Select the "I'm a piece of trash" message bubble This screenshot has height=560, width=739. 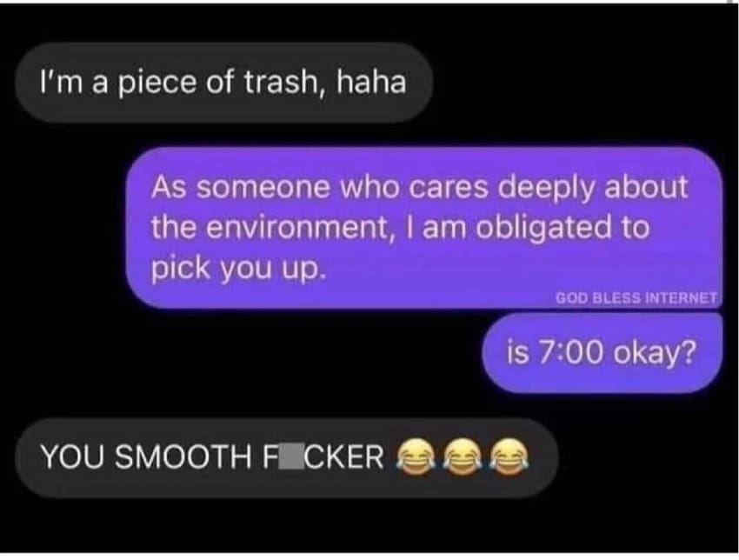[x=224, y=83]
